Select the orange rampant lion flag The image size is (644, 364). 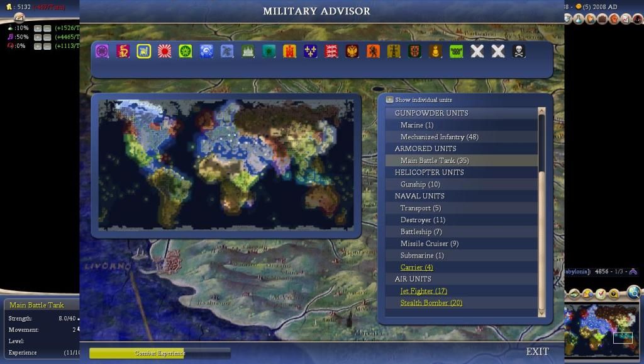click(x=373, y=51)
